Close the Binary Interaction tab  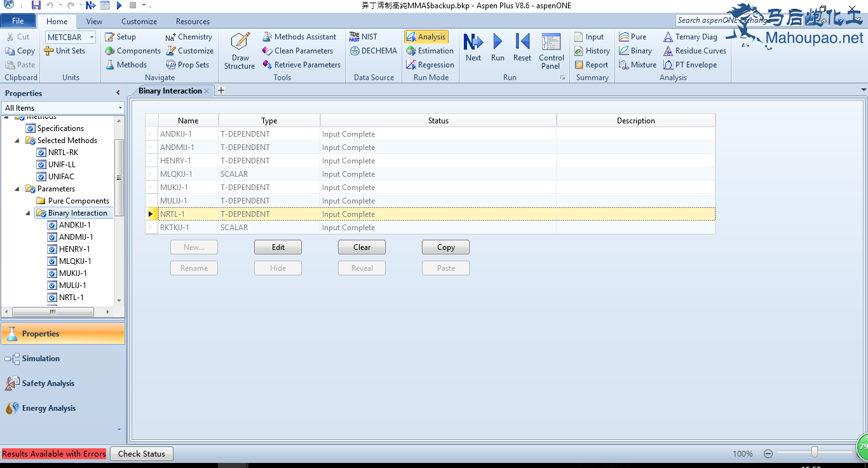(x=207, y=91)
